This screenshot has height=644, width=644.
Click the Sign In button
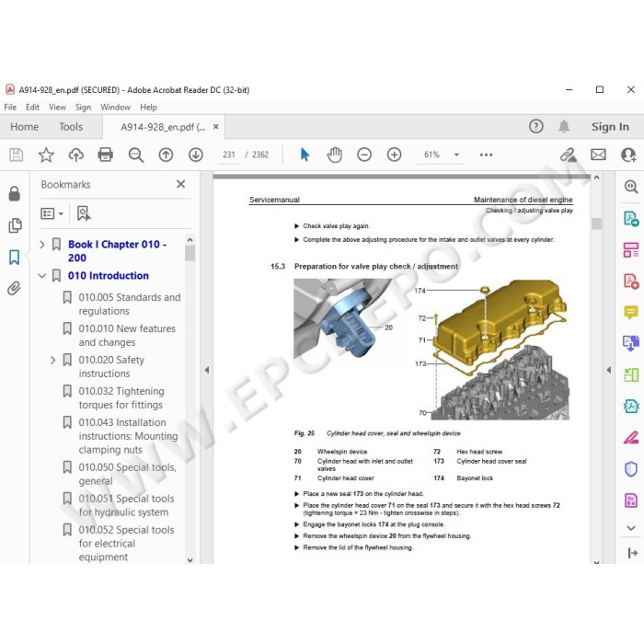tap(610, 127)
